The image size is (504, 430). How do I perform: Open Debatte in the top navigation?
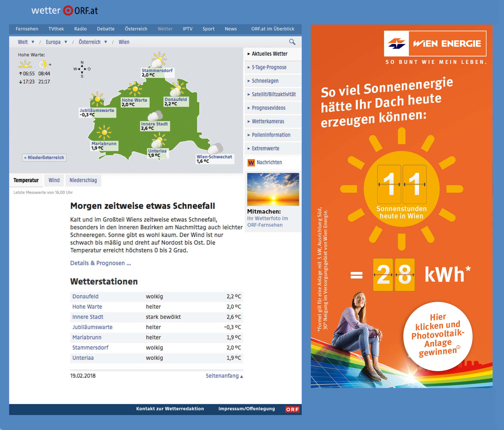[x=106, y=29]
